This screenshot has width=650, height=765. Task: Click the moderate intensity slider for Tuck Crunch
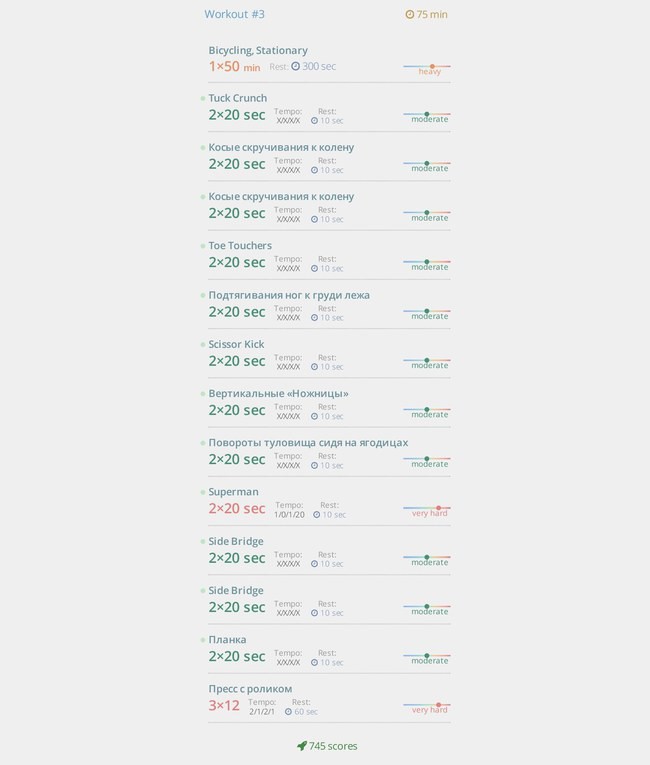click(x=427, y=117)
